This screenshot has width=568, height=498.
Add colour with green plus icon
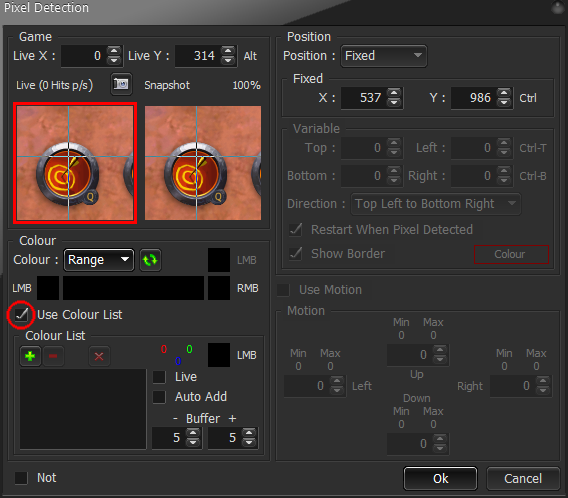pos(30,356)
